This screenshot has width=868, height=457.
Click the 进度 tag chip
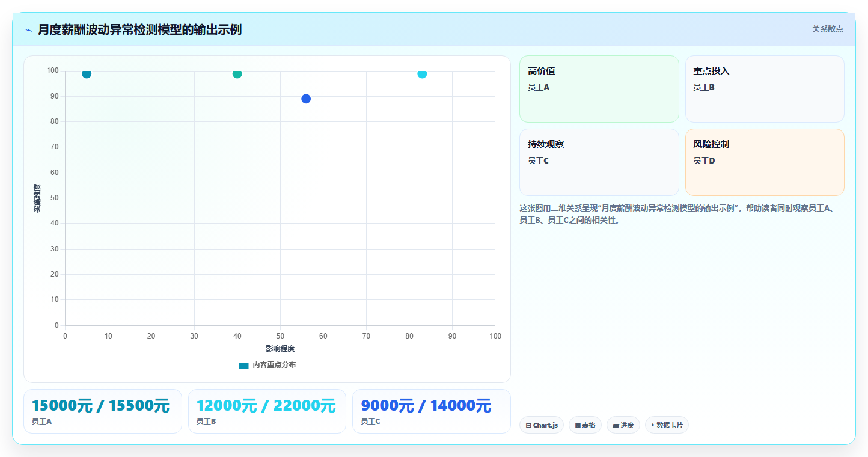point(623,425)
